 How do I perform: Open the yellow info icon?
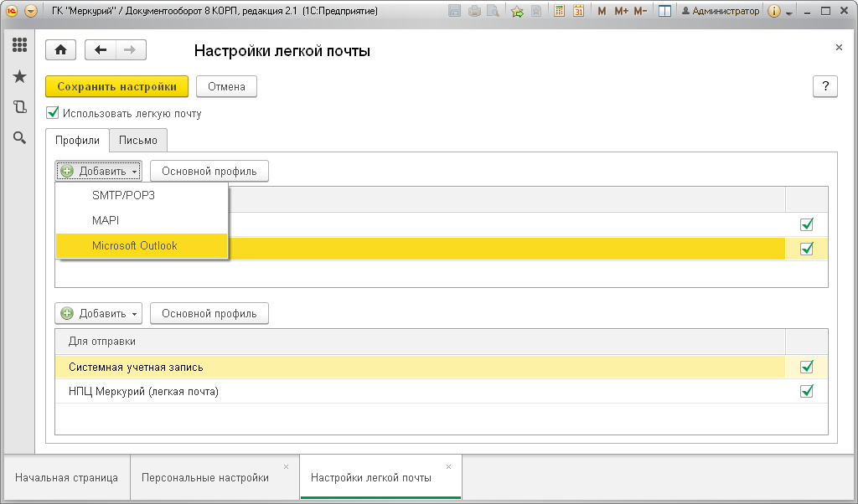click(773, 10)
